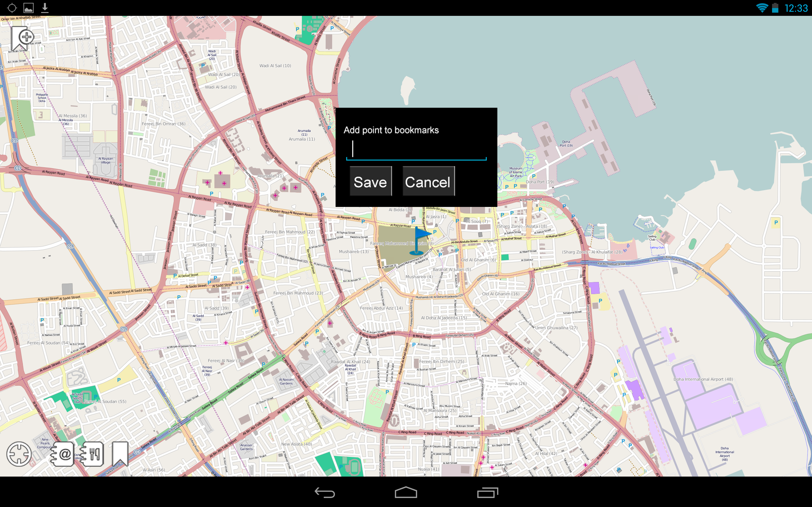
Task: Tap the Home navigation button
Action: tap(406, 492)
